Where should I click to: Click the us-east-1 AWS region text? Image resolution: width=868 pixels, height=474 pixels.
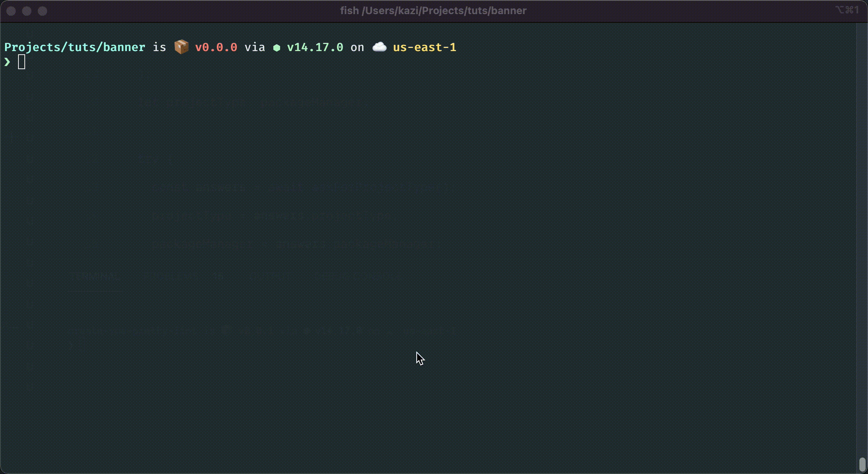point(425,47)
